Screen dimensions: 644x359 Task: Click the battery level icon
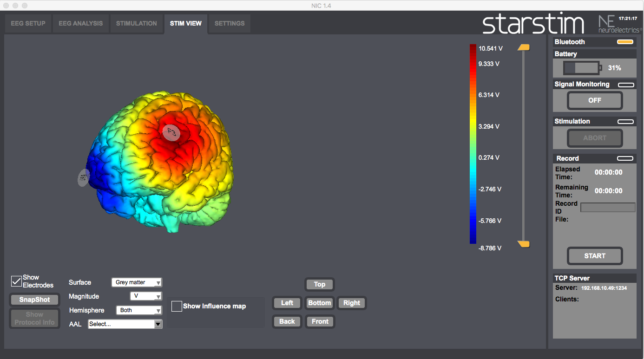click(x=583, y=68)
